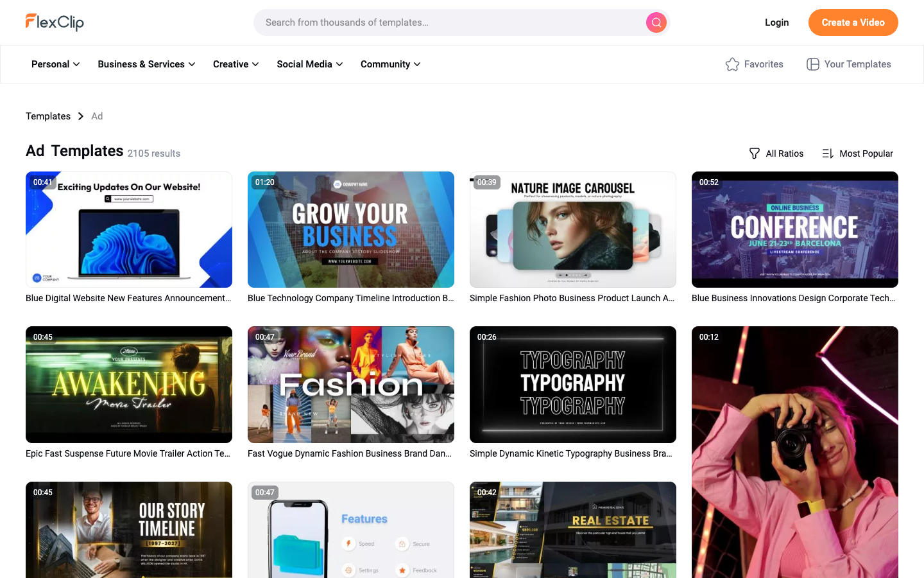924x578 pixels.
Task: Click title Blue Business Innovations Design Corporate Tech
Action: (x=794, y=298)
